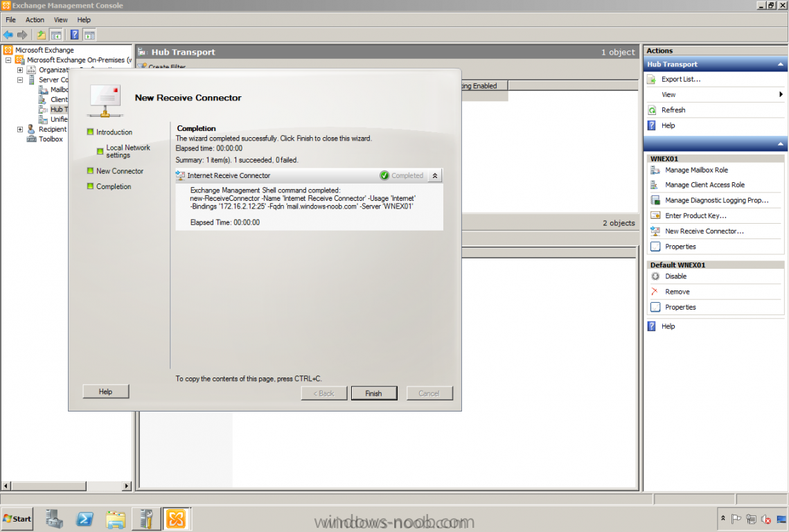Screen dimensions: 789x532
Task: Click the Internet Receive Connector result row
Action: pyautogui.click(x=309, y=176)
